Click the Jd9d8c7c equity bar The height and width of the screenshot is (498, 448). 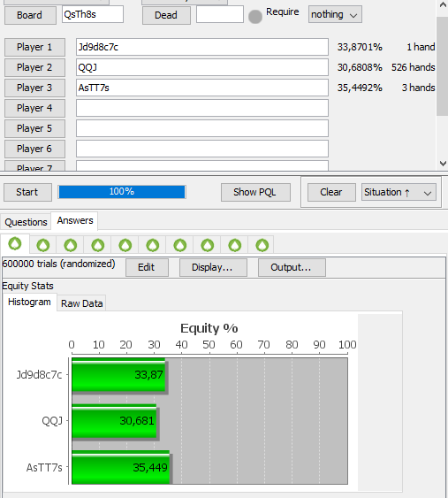tap(119, 375)
